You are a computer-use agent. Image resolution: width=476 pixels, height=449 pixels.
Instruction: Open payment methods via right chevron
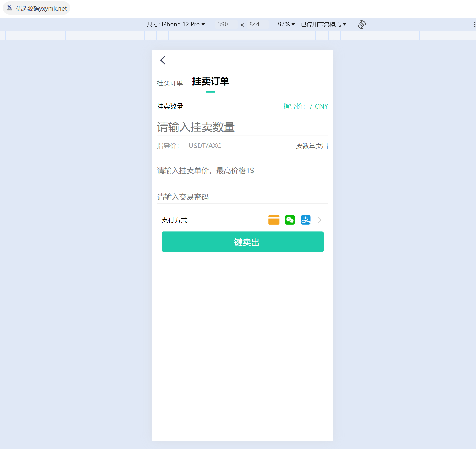pos(319,220)
